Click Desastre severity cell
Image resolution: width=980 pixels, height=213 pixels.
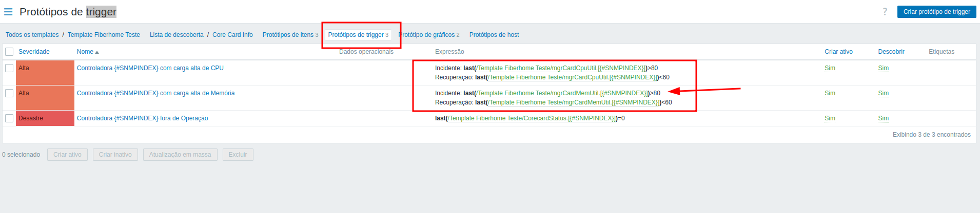click(x=45, y=118)
